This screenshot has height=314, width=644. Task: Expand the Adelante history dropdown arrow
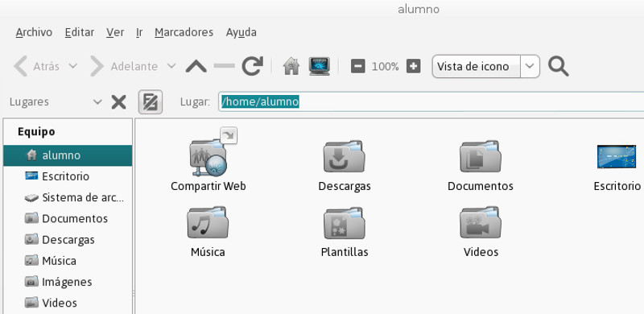point(171,66)
